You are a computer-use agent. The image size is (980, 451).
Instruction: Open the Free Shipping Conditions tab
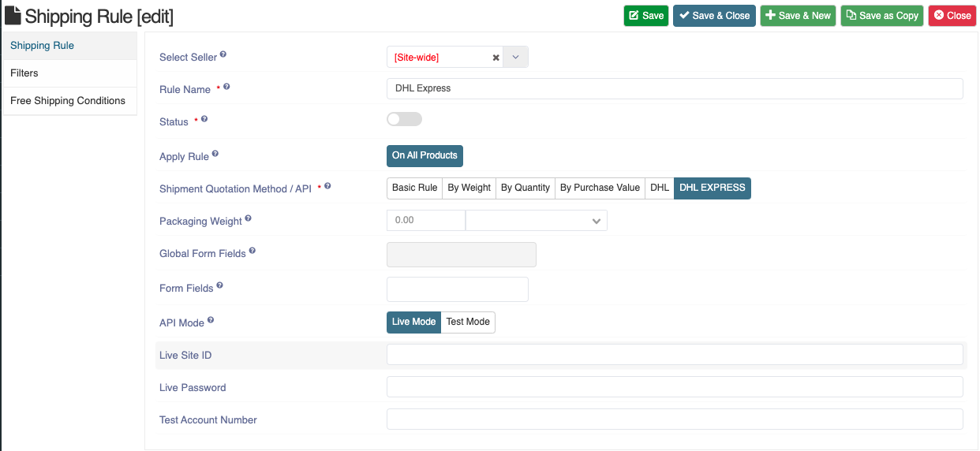click(69, 101)
